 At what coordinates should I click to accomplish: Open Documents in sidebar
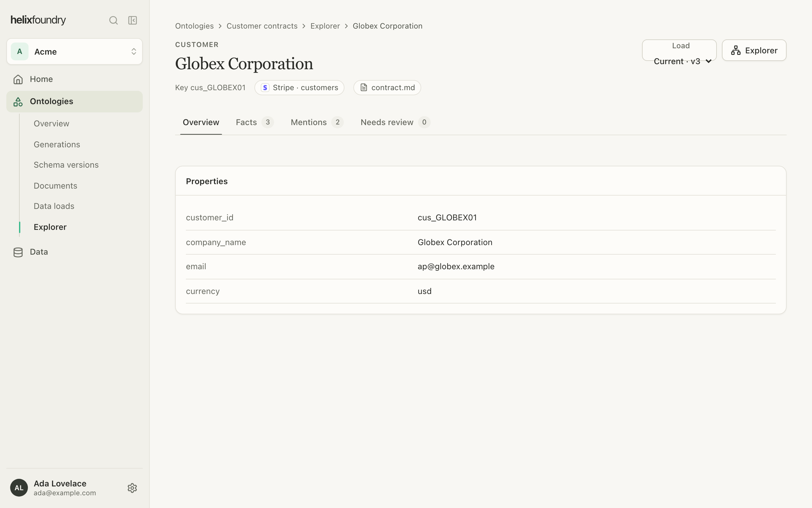tap(56, 186)
